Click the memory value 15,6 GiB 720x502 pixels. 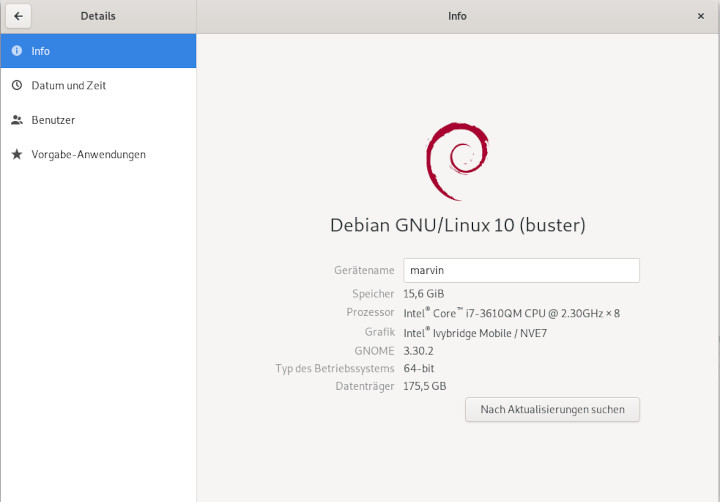pyautogui.click(x=423, y=294)
